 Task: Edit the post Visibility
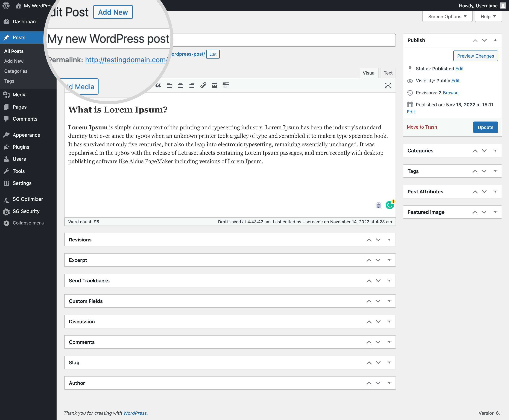(455, 81)
